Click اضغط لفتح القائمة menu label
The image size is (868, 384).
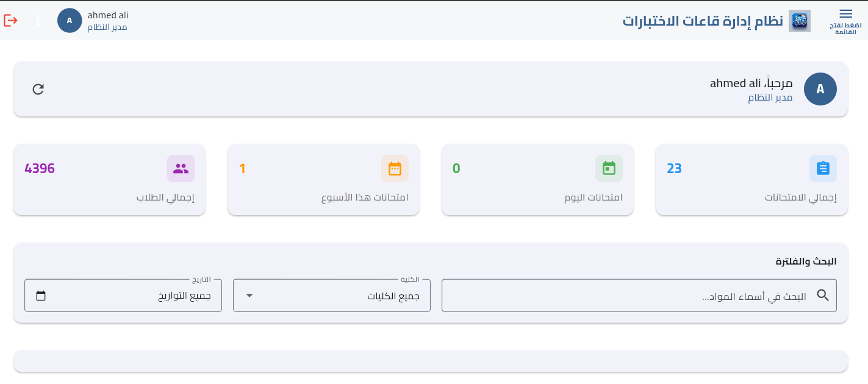[845, 28]
